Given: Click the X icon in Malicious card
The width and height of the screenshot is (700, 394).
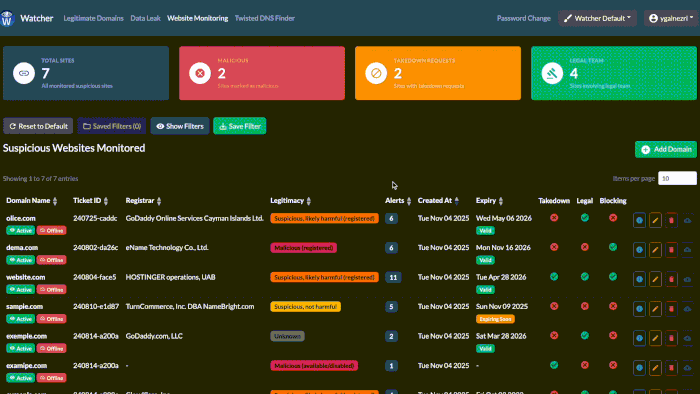Looking at the screenshot, I should tap(200, 73).
